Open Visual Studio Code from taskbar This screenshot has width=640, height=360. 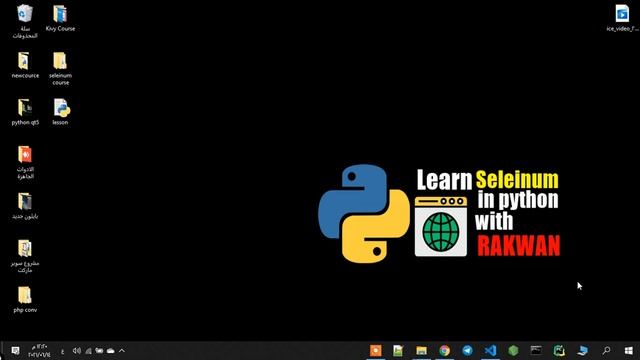490,351
